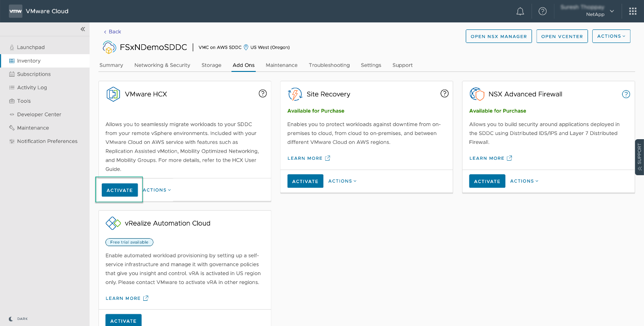Click NSX Advanced Firewall help icon
644x326 pixels.
tap(626, 94)
